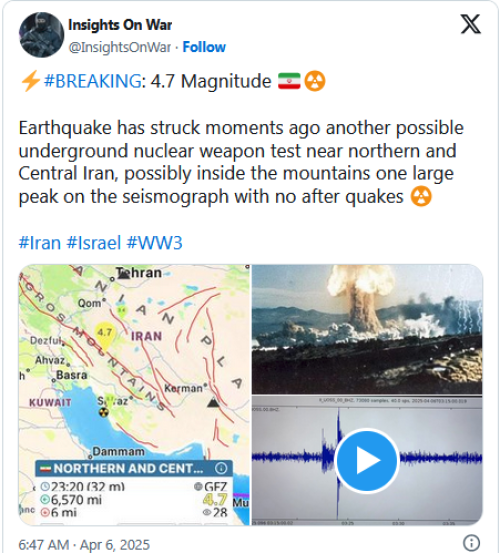Click the Insights On War display name
Image resolution: width=500 pixels, height=553 pixels.
pyautogui.click(x=120, y=25)
